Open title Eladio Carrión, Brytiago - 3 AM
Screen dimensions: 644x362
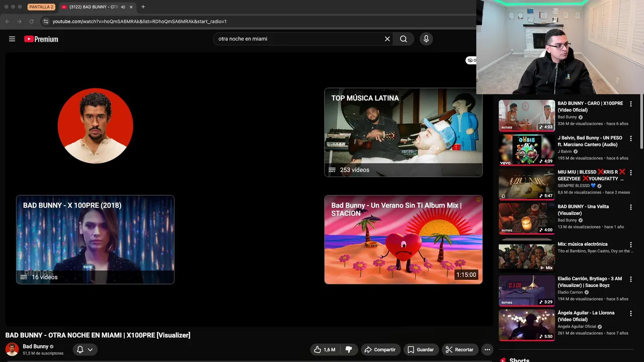(590, 282)
